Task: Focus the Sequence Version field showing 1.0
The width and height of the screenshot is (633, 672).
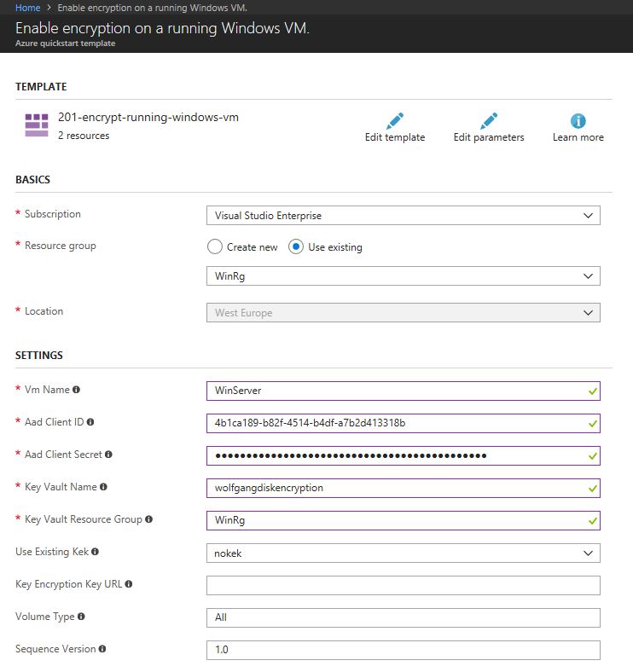Action: (x=404, y=650)
